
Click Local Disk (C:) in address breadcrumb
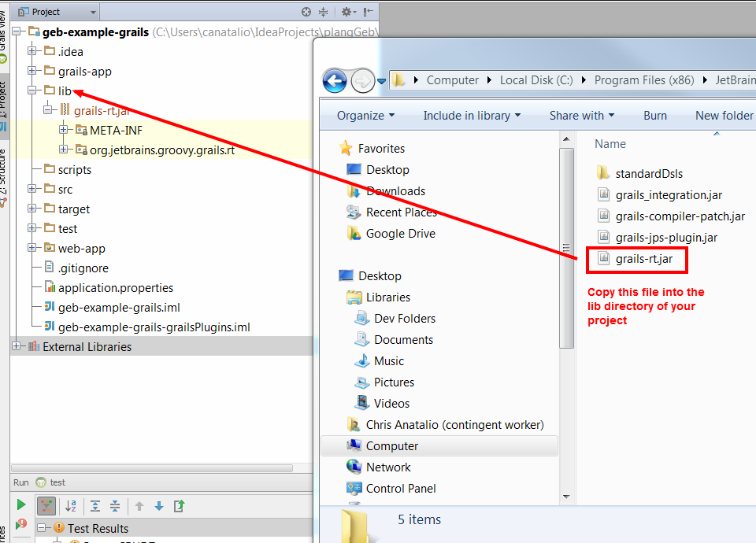click(536, 80)
